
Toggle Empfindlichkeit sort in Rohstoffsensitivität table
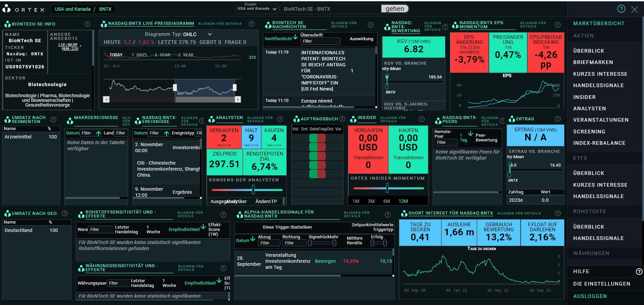coord(203,228)
